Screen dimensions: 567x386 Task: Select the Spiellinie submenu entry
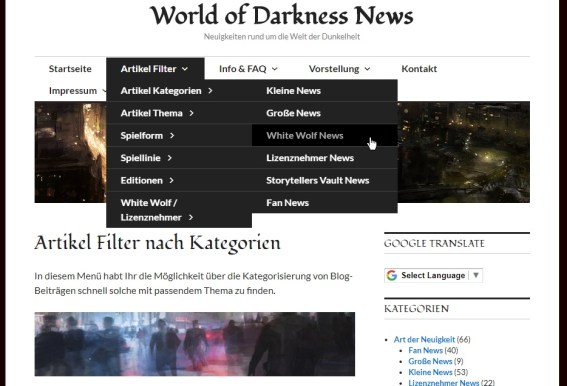click(179, 158)
